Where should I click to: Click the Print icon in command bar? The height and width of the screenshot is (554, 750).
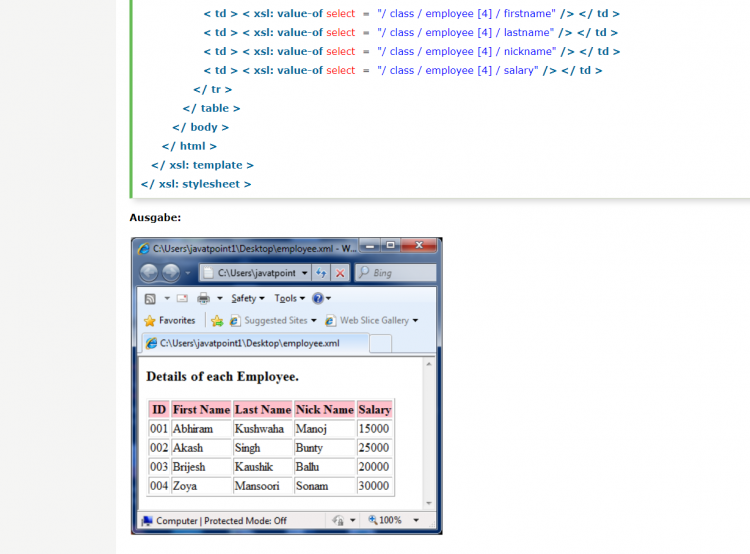203,299
